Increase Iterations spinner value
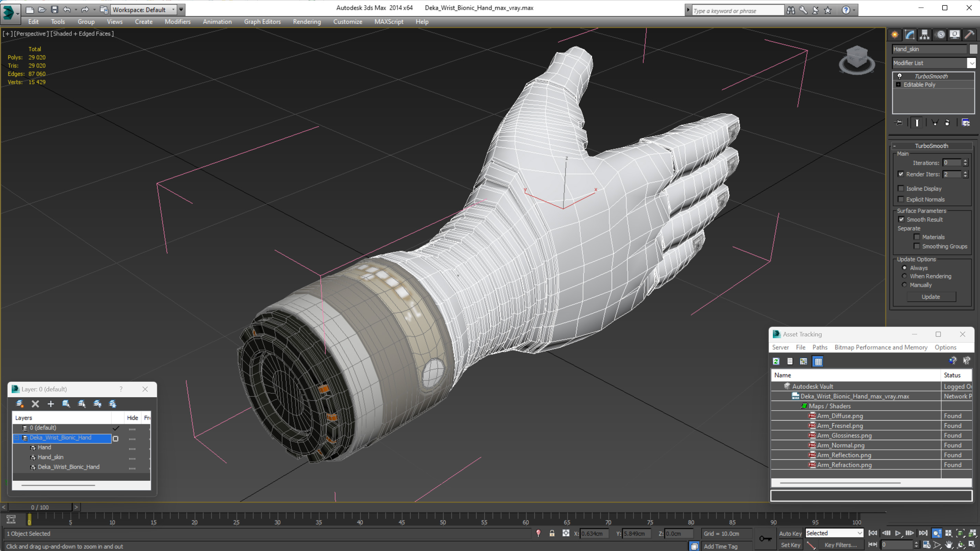The width and height of the screenshot is (980, 551). [x=965, y=161]
